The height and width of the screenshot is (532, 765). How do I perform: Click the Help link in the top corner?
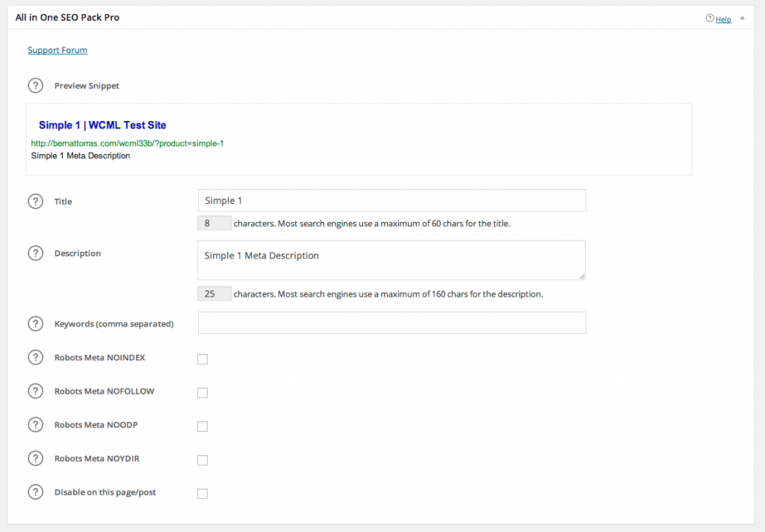722,19
